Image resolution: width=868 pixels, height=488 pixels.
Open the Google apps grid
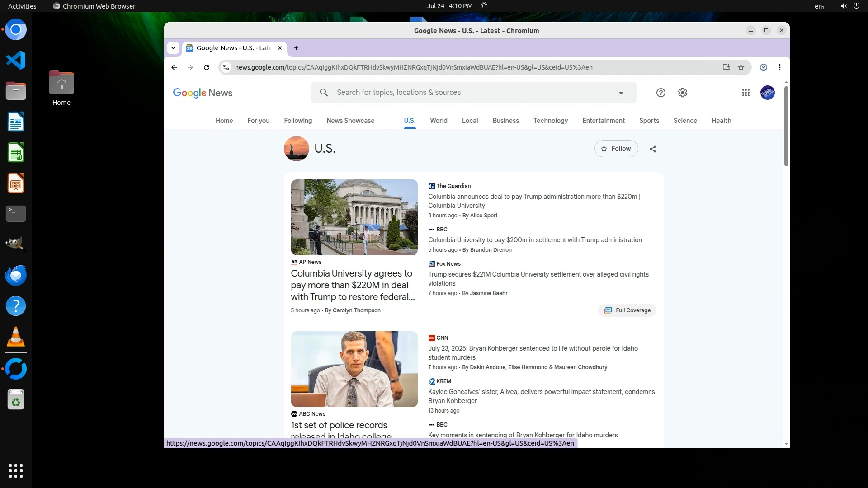pyautogui.click(x=745, y=93)
